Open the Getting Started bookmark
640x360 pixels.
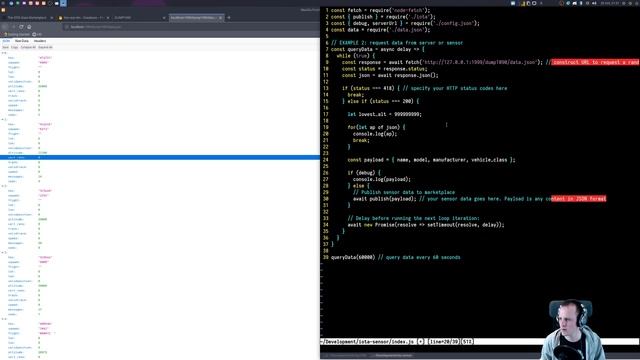click(x=16, y=34)
